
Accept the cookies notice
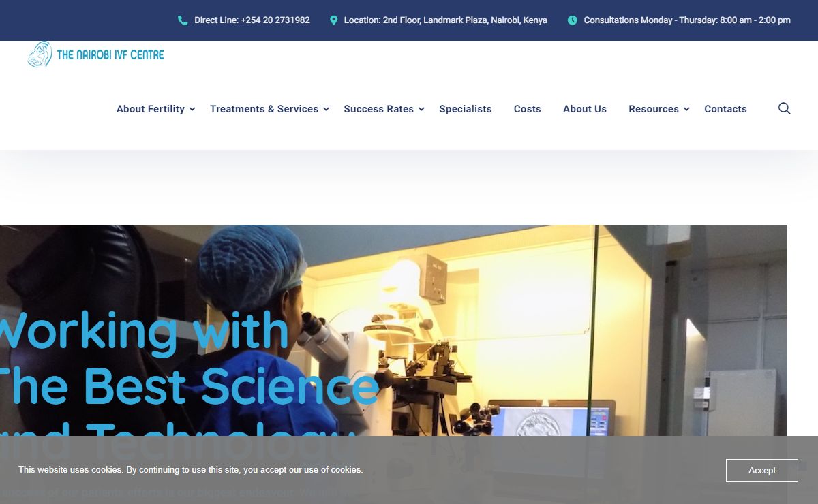761,470
